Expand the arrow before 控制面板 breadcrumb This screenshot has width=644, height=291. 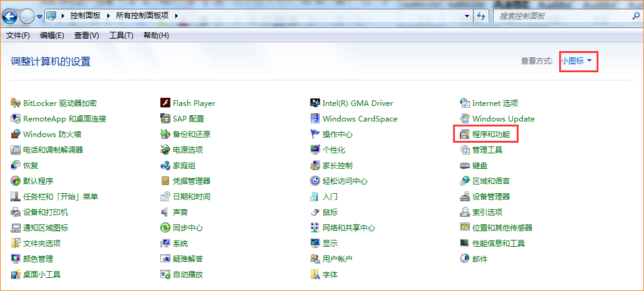(63, 16)
